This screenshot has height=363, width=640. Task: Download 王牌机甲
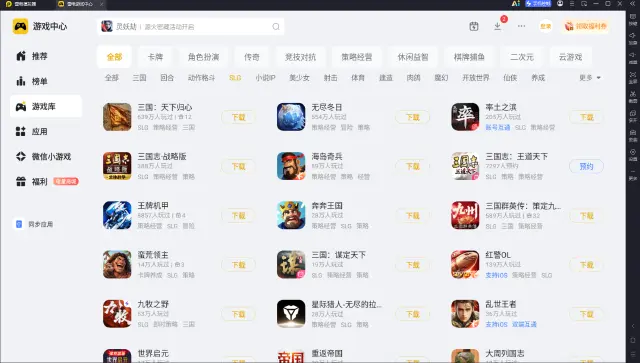click(238, 215)
